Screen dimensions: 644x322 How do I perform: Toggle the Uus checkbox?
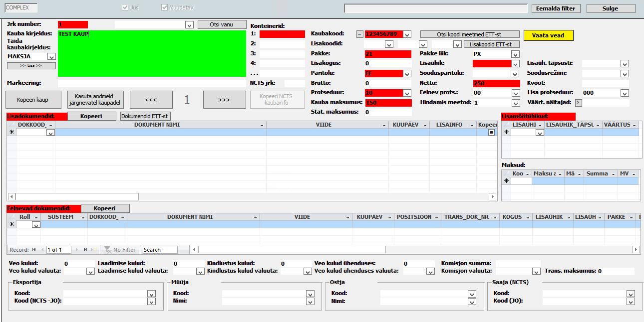pos(125,8)
